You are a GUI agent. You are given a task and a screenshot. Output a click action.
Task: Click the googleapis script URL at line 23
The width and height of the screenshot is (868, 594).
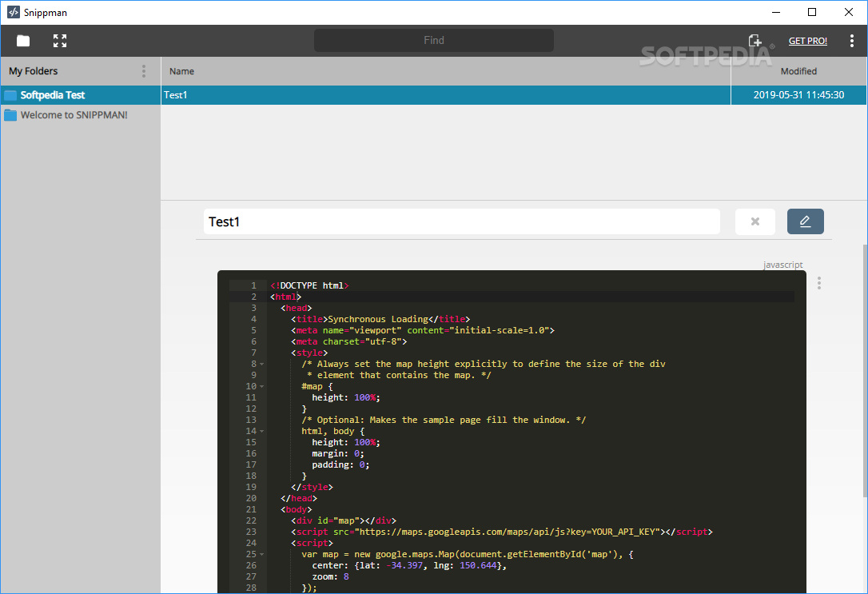507,532
